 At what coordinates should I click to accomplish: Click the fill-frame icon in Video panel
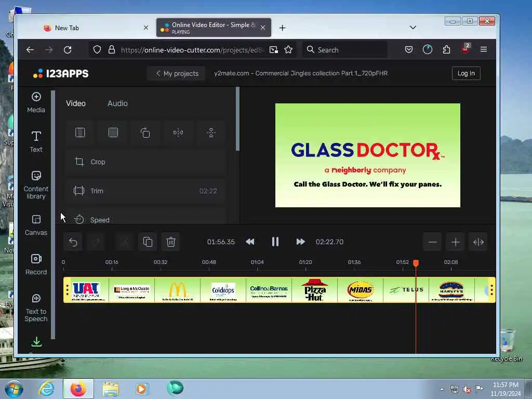click(x=113, y=132)
